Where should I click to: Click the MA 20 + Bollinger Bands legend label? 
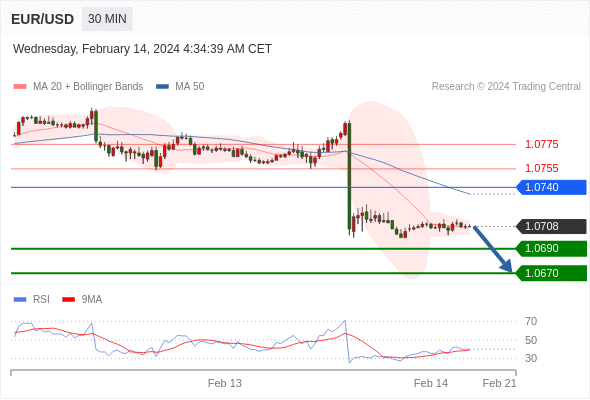point(88,87)
